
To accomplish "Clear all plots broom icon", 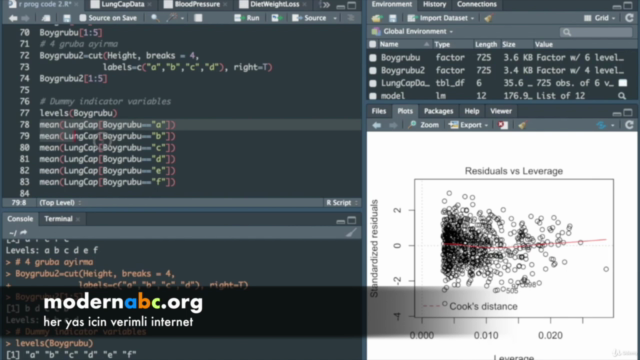I will [x=522, y=125].
